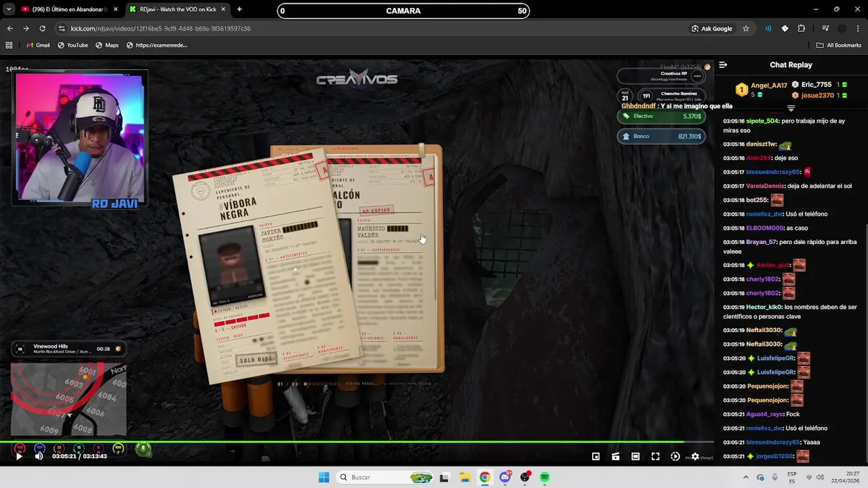
Task: Open the Windows Start menu
Action: pyautogui.click(x=323, y=477)
